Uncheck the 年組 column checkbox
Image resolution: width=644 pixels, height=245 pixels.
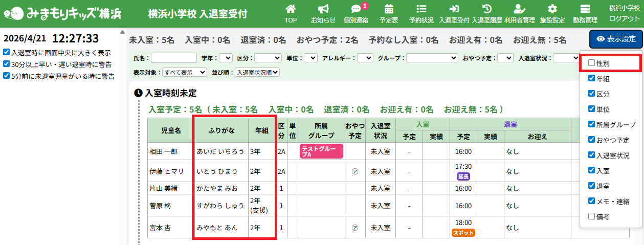[x=592, y=79]
